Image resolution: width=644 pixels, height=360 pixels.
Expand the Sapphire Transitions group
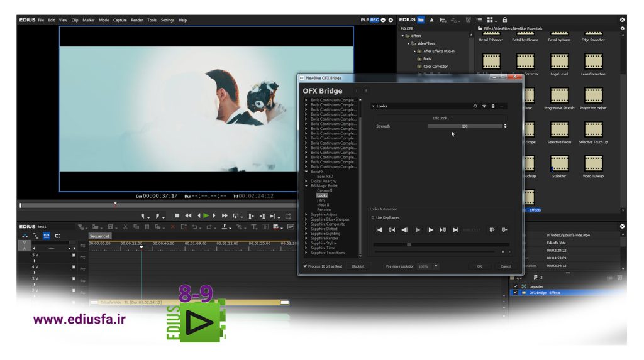click(x=306, y=253)
